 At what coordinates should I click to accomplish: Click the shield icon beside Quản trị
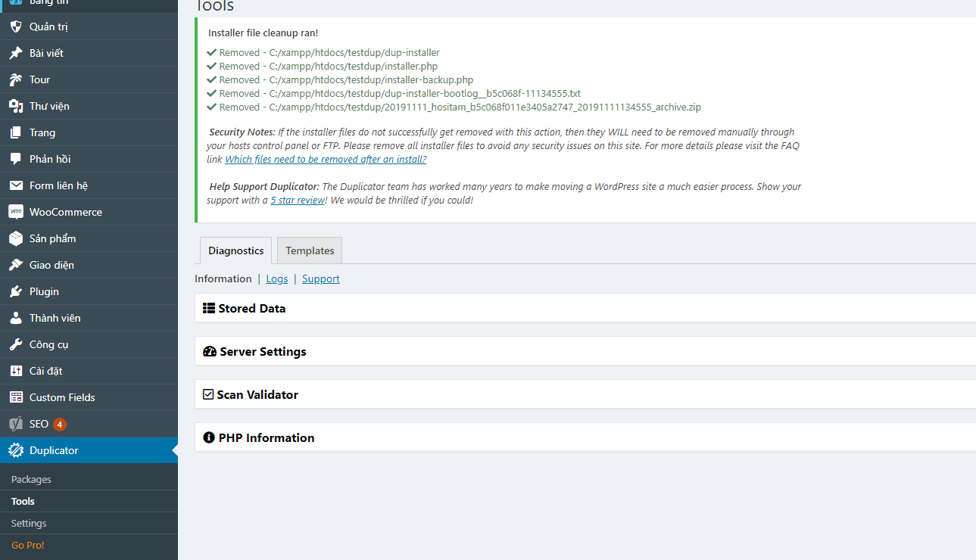point(15,26)
